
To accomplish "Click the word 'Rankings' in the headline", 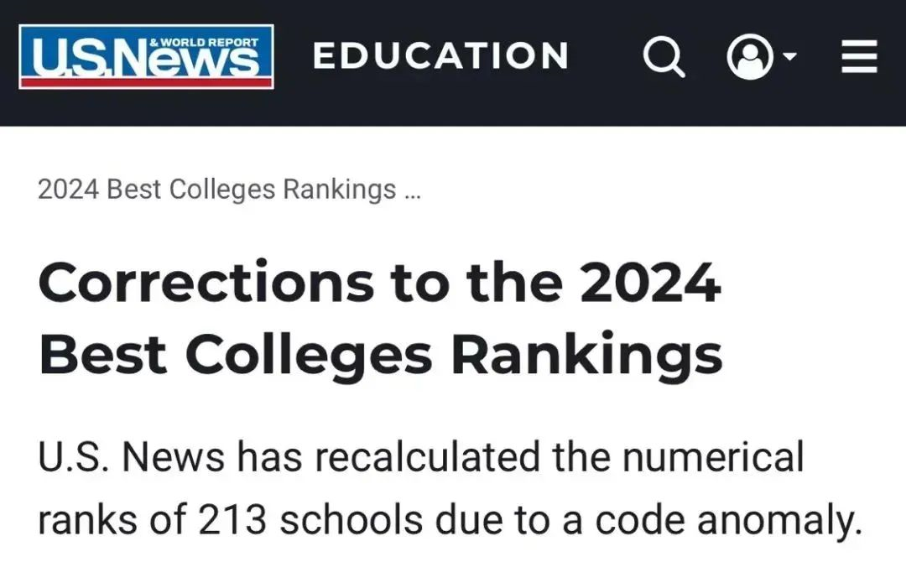I will 586,354.
